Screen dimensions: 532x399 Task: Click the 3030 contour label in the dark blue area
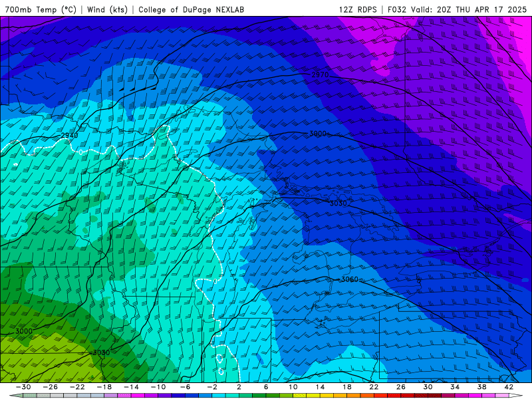coord(338,203)
